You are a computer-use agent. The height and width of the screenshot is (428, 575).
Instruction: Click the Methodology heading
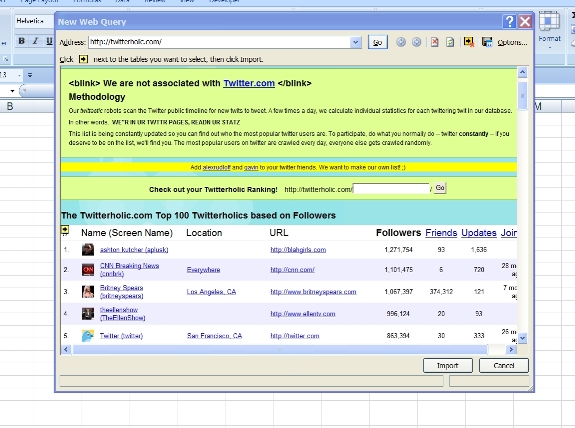(97, 97)
